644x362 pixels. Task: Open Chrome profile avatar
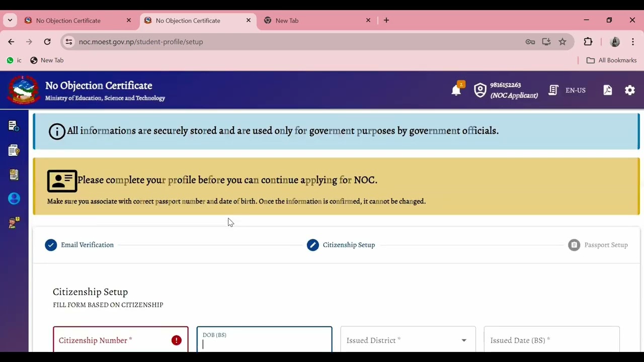point(615,42)
